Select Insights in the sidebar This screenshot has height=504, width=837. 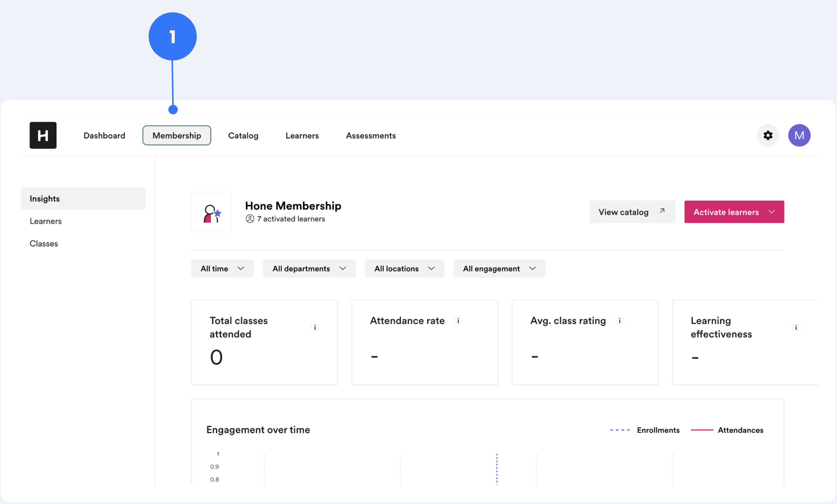pos(83,199)
